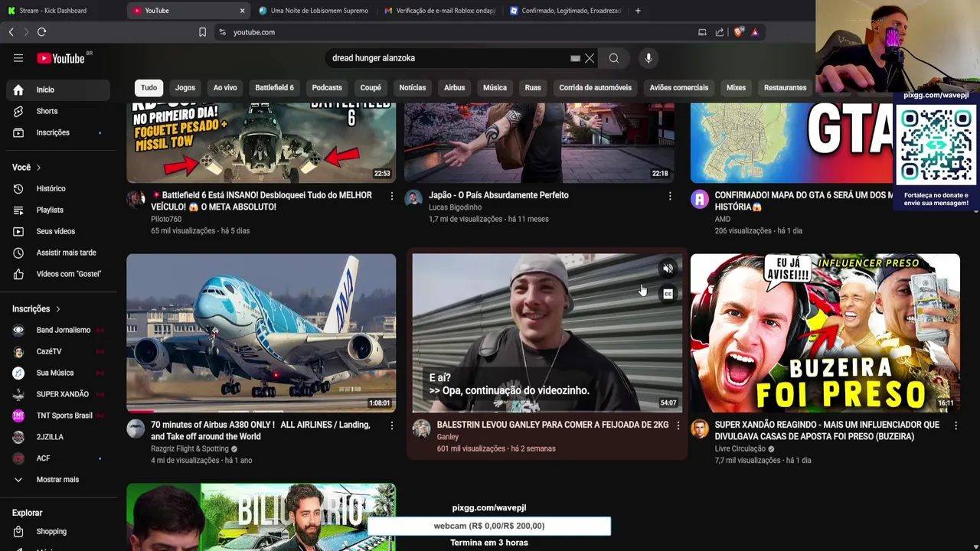Image resolution: width=980 pixels, height=551 pixels.
Task: Select the Restaurantes filter chip
Action: click(785, 87)
